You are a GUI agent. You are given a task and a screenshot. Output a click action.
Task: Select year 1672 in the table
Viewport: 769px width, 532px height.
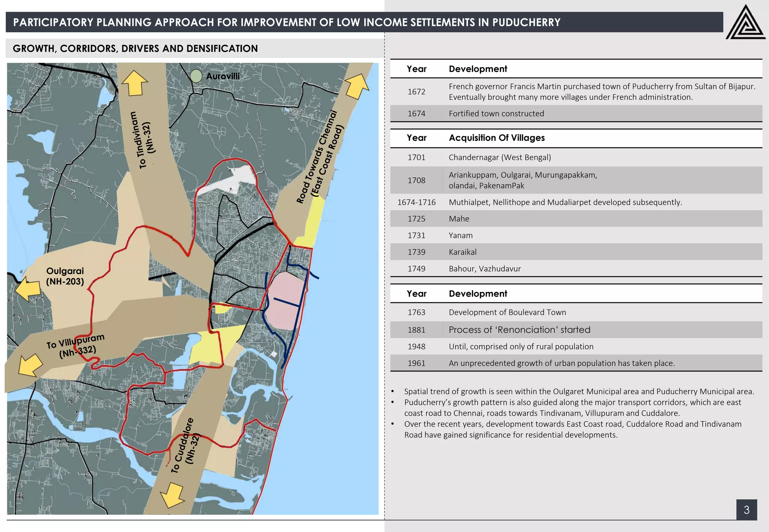point(416,92)
